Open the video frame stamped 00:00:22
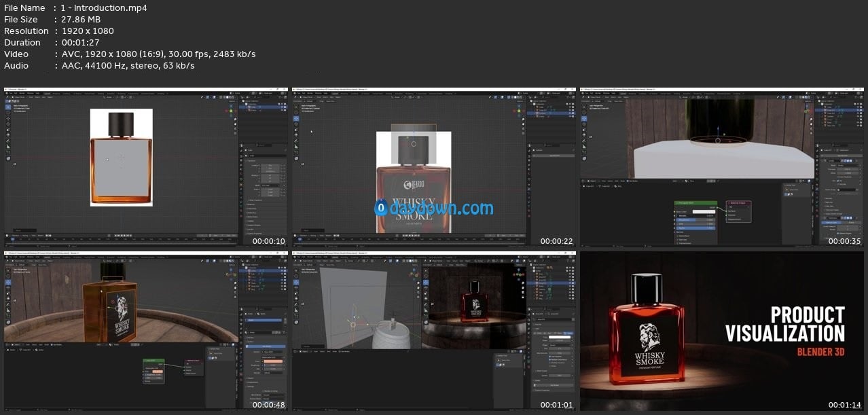The width and height of the screenshot is (868, 415). coord(433,166)
